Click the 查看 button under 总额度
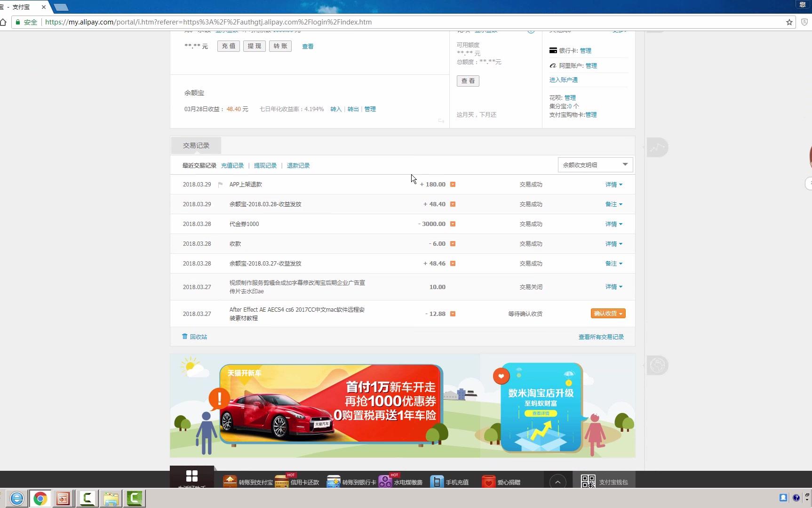This screenshot has height=508, width=812. 468,81
